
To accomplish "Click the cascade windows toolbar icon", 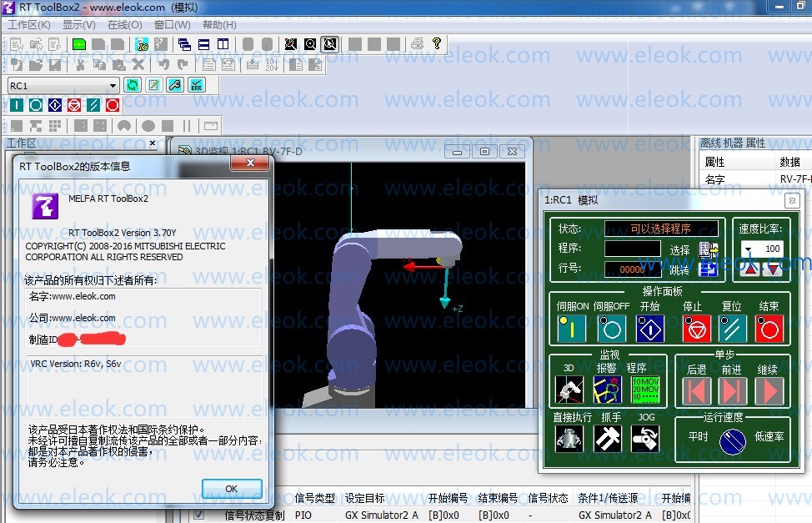I will click(x=184, y=44).
